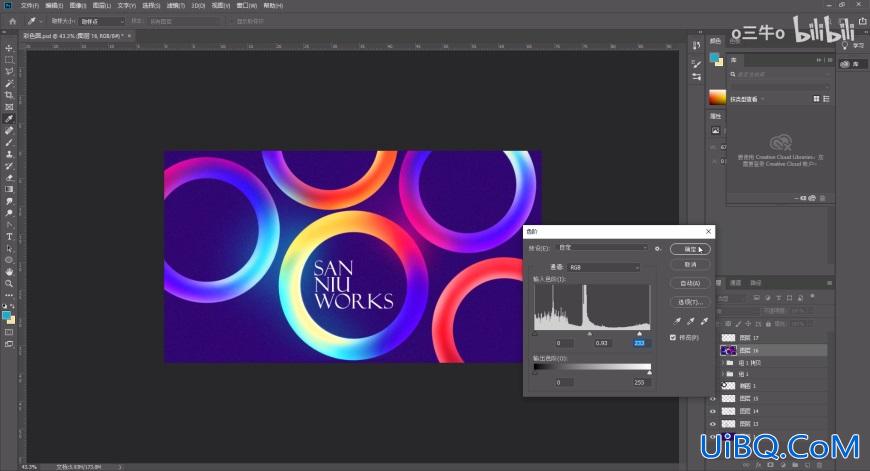
Task: Hide layer 13 with its eye icon
Action: (x=712, y=424)
